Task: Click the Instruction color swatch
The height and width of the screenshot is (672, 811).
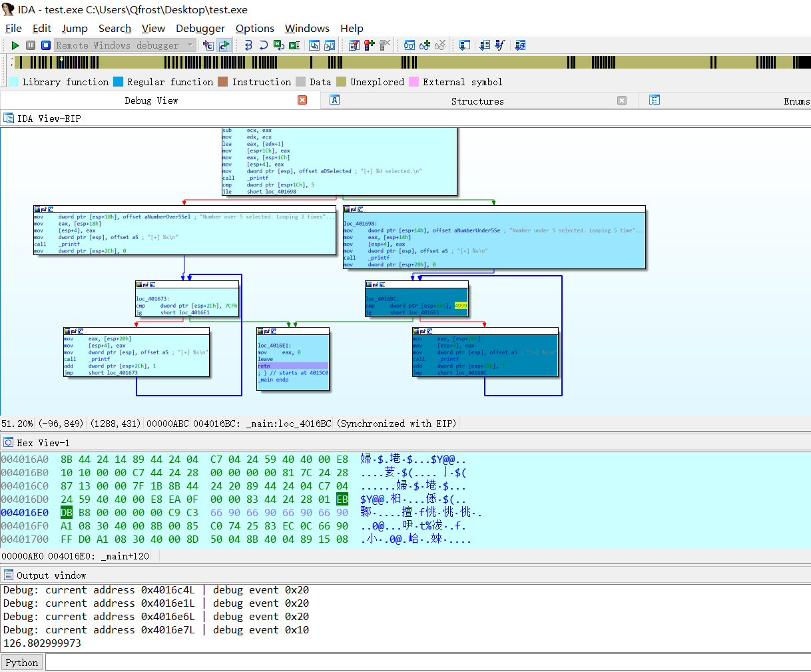Action: coord(223,81)
